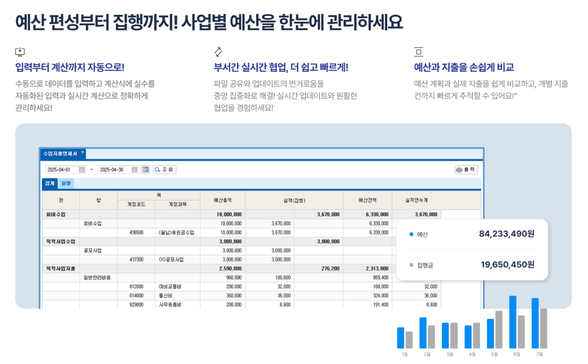Click the end date field 2025-04-30

(115, 170)
